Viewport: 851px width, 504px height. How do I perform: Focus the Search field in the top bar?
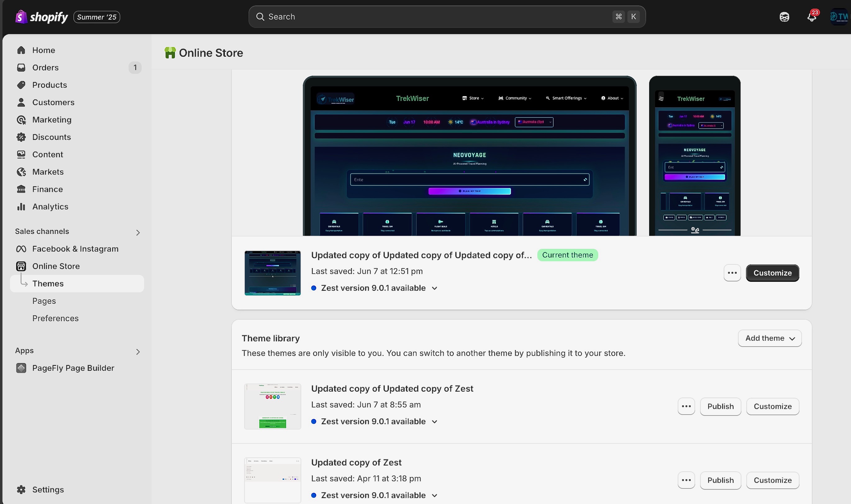447,17
